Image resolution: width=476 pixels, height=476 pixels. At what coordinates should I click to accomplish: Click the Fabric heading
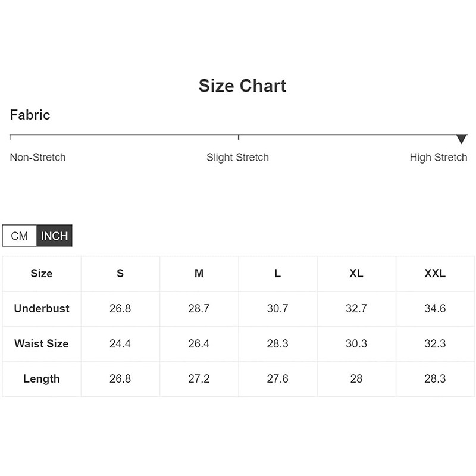[30, 115]
